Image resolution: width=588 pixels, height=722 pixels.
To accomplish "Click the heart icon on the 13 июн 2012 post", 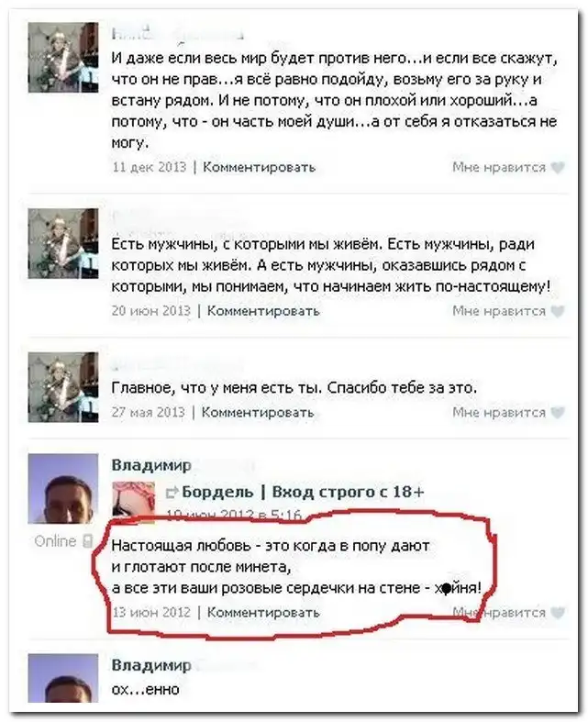I will coord(558,613).
